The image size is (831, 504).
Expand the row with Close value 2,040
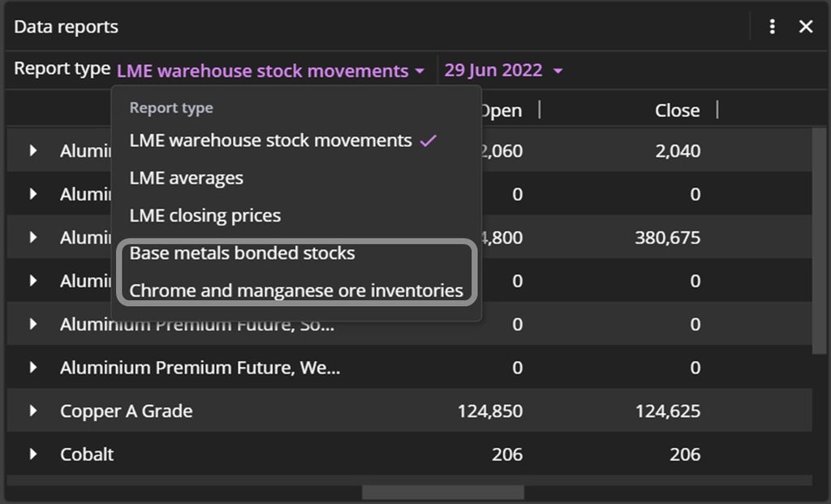(x=32, y=150)
